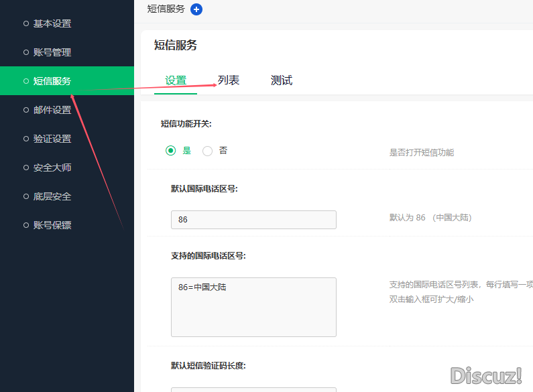Image resolution: width=533 pixels, height=392 pixels.
Task: Switch to the 设置 tab
Action: pyautogui.click(x=176, y=80)
